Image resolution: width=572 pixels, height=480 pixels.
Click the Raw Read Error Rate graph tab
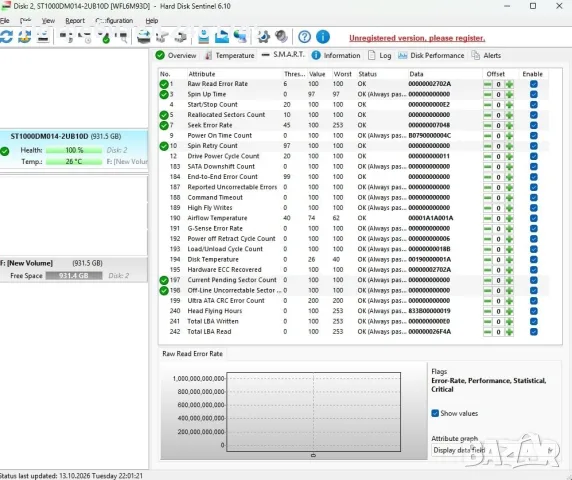click(x=192, y=354)
